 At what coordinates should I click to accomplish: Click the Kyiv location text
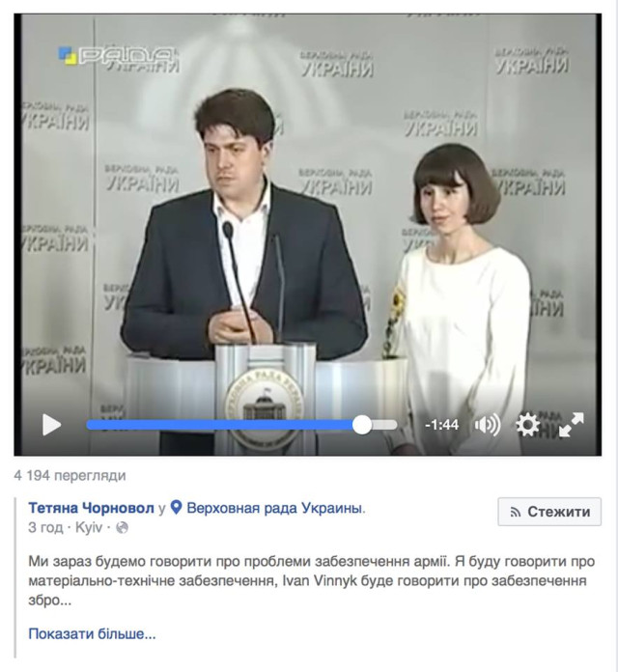click(x=89, y=527)
